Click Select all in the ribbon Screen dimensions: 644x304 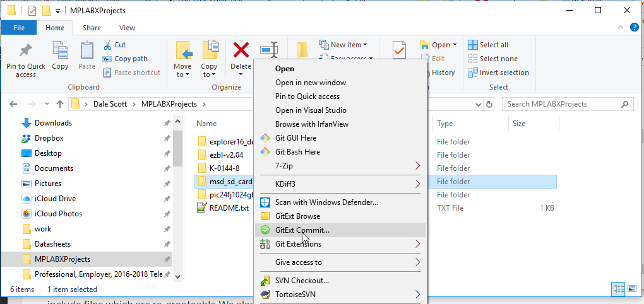point(488,45)
